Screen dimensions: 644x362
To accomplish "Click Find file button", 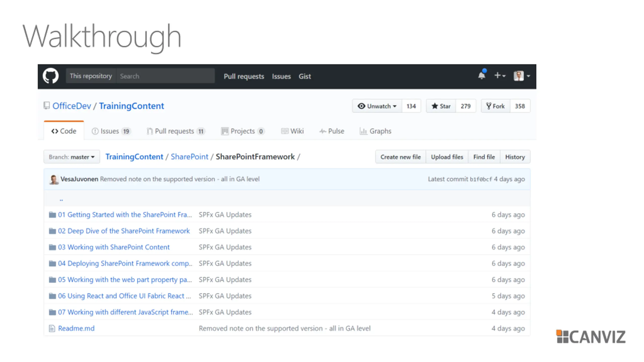I will pos(484,157).
